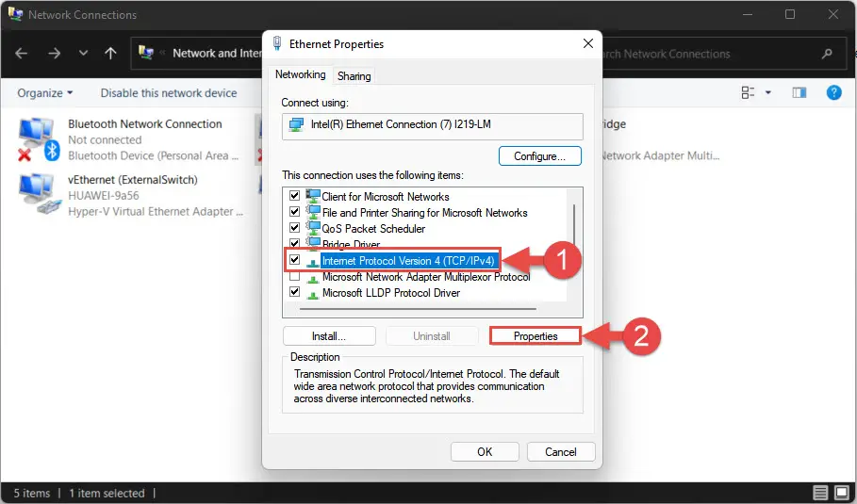Navigate up one folder level
This screenshot has height=504, width=857.
[x=110, y=53]
